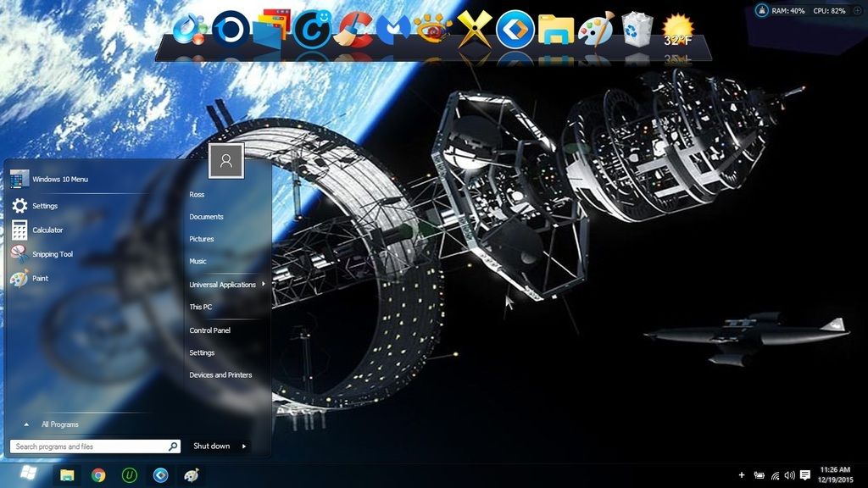Click the memory cleaner broom icon beside RAM

[762, 10]
